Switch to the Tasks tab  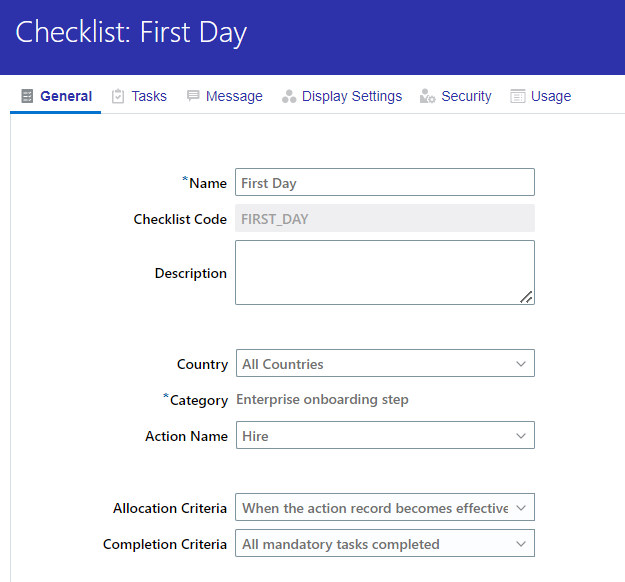(x=149, y=96)
